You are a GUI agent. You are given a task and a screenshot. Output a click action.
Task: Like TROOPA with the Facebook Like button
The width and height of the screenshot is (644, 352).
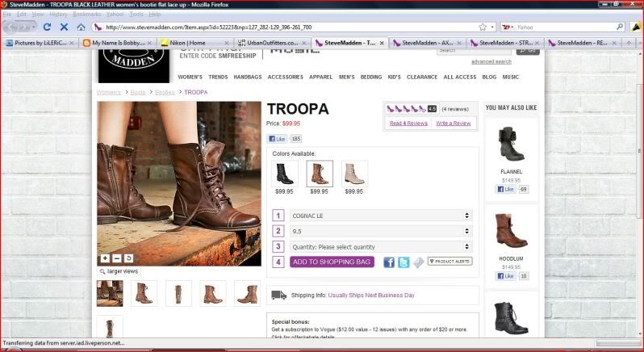coord(277,139)
